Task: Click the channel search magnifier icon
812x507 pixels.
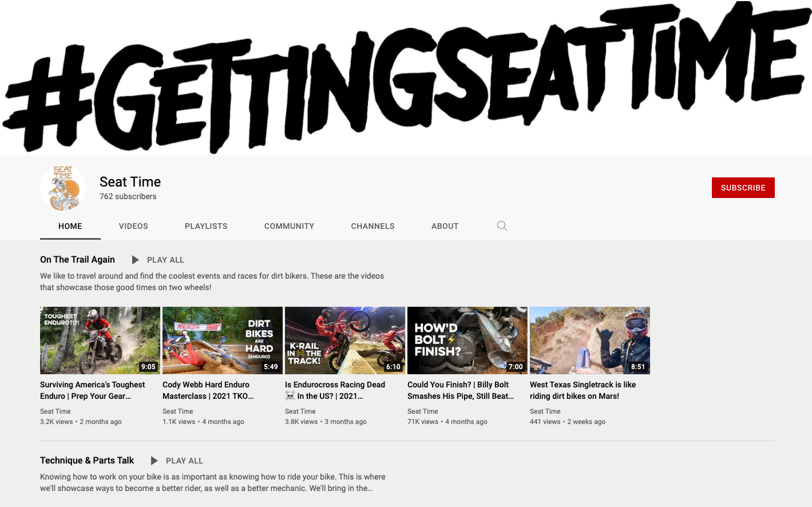Action: pyautogui.click(x=502, y=226)
